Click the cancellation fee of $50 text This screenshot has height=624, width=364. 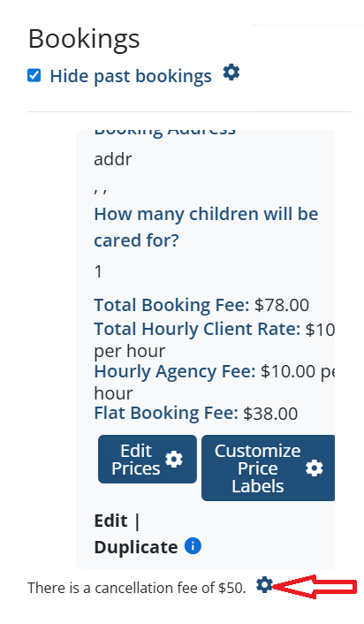pos(137,588)
